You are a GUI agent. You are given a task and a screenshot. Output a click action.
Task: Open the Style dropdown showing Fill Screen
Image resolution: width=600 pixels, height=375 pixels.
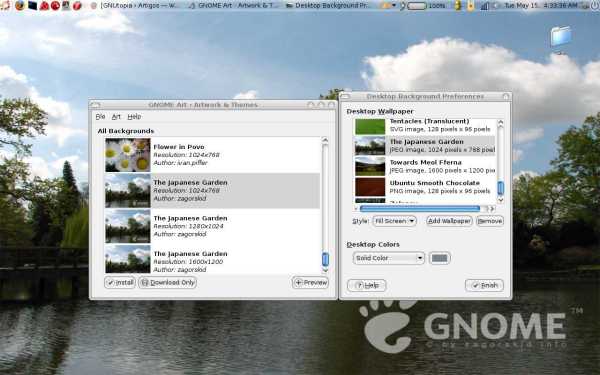click(x=394, y=221)
